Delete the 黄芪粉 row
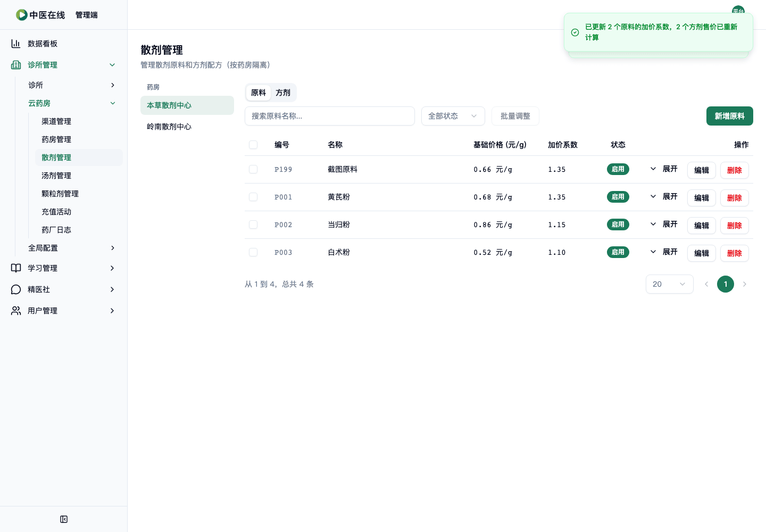Image resolution: width=766 pixels, height=532 pixels. point(735,198)
